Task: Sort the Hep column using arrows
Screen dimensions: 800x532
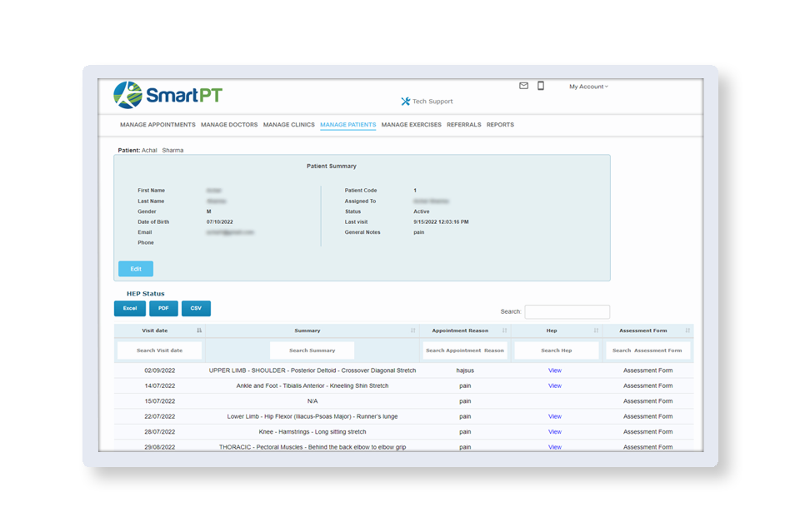Action: (x=595, y=331)
